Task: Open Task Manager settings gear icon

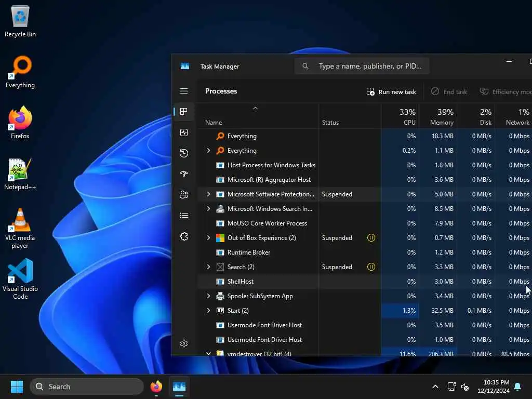Action: 184,343
